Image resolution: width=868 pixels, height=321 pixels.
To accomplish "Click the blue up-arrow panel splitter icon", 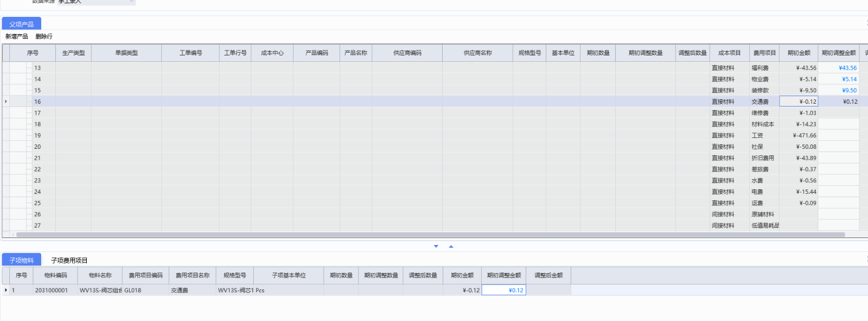I will [x=451, y=247].
